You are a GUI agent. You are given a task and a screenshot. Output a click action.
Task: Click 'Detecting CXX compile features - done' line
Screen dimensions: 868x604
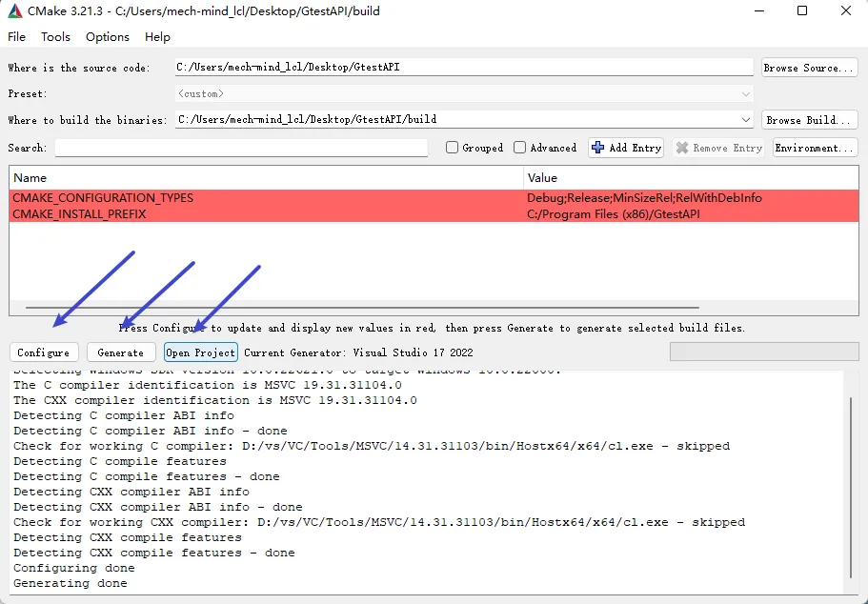point(154,553)
